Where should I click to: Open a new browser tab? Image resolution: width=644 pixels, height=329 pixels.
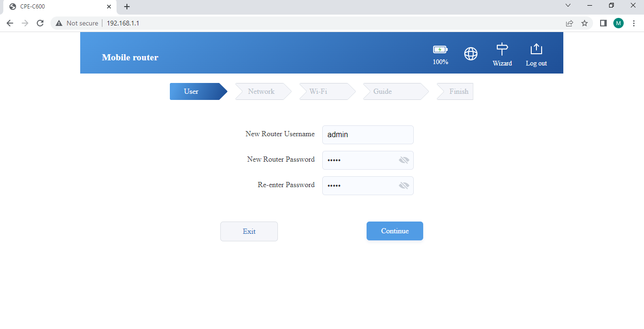coord(126,7)
